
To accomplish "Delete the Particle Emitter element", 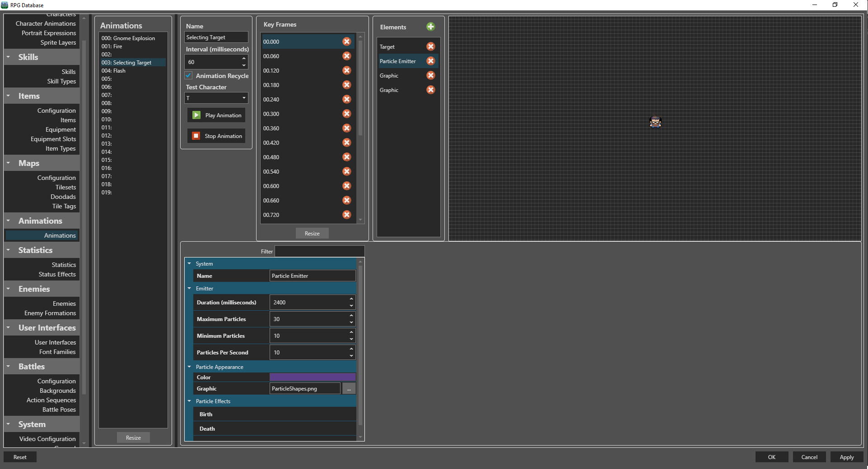I will (x=430, y=61).
